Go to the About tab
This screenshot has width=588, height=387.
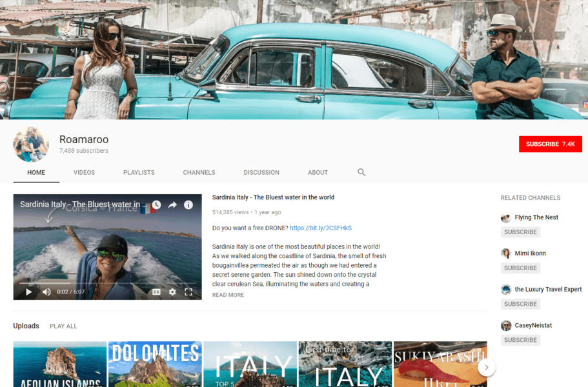[318, 172]
